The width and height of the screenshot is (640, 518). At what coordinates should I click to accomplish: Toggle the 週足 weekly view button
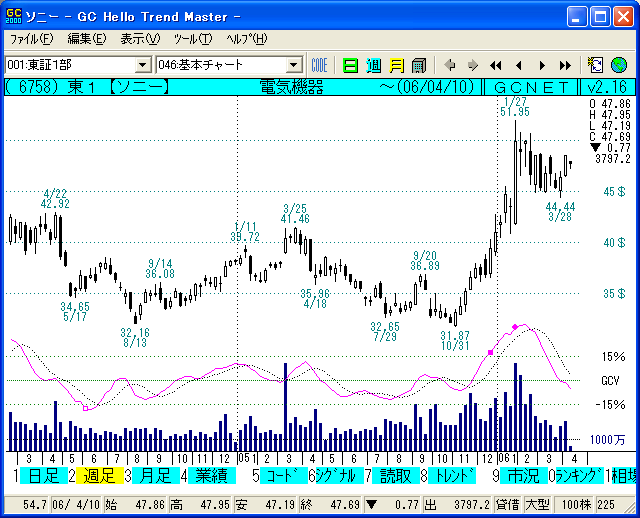tap(99, 476)
